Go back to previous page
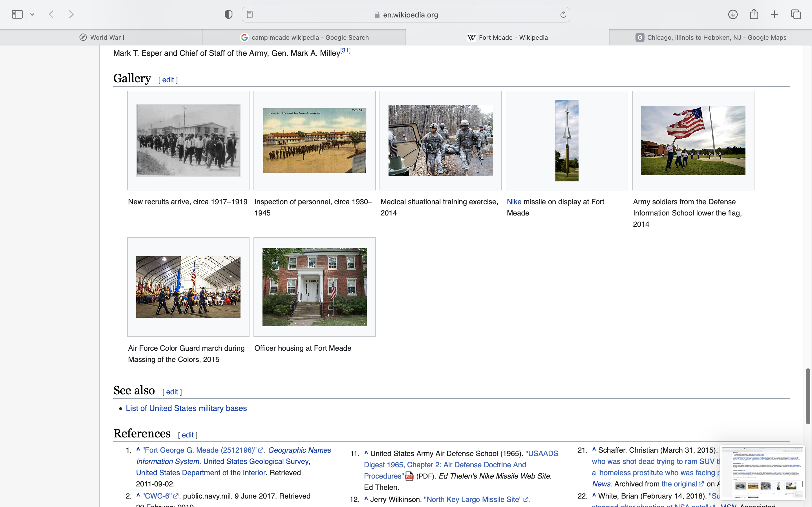812x507 pixels. (x=51, y=14)
